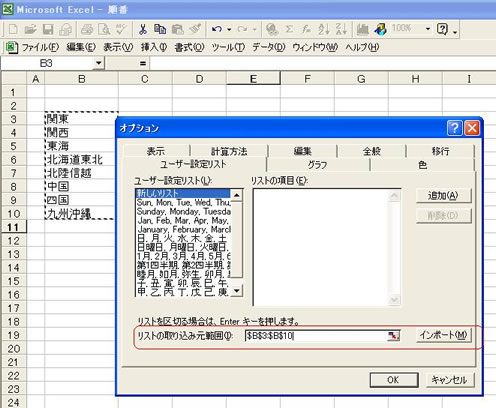The width and height of the screenshot is (496, 408).
Task: Click the dialog question mark help button
Action: point(454,128)
